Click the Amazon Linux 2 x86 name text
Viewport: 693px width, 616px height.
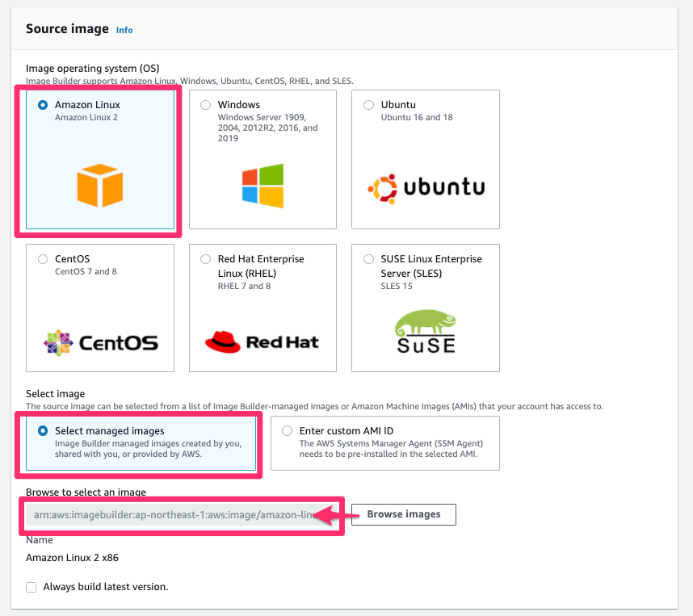tap(72, 558)
